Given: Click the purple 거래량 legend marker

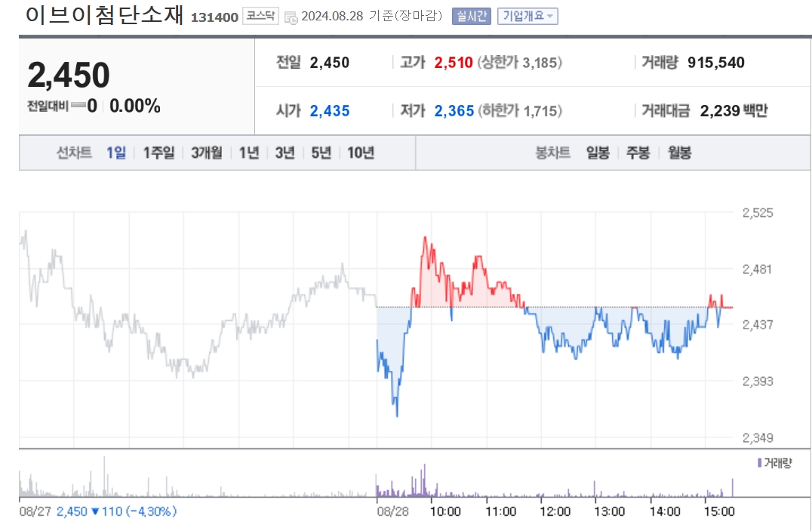Looking at the screenshot, I should pyautogui.click(x=759, y=462).
